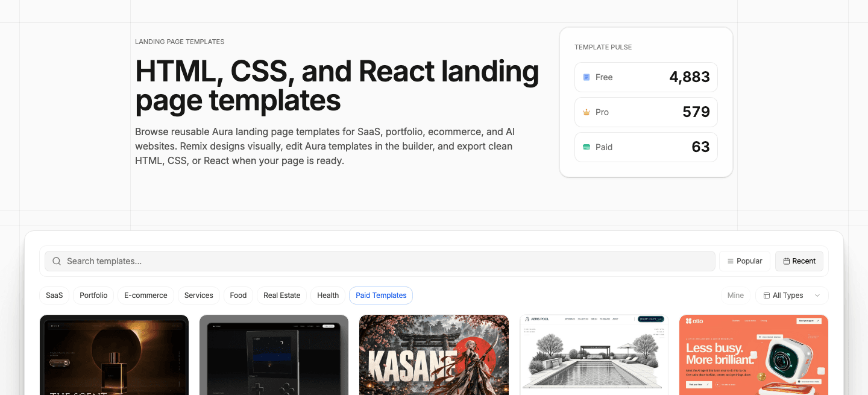Open the Free templates count card
This screenshot has height=395, width=868.
(x=646, y=77)
